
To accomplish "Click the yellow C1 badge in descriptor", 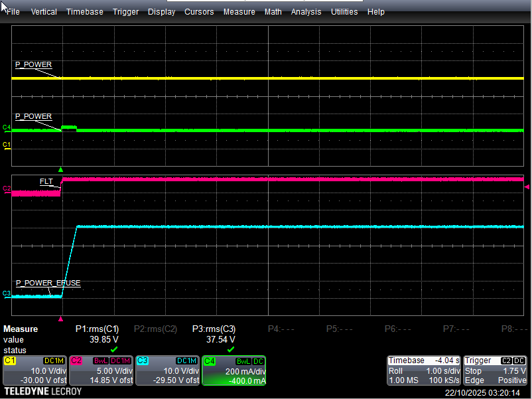I will coord(9,360).
